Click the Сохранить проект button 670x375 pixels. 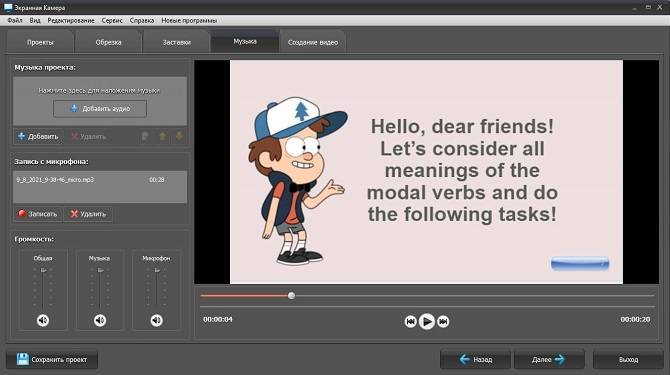click(52, 360)
